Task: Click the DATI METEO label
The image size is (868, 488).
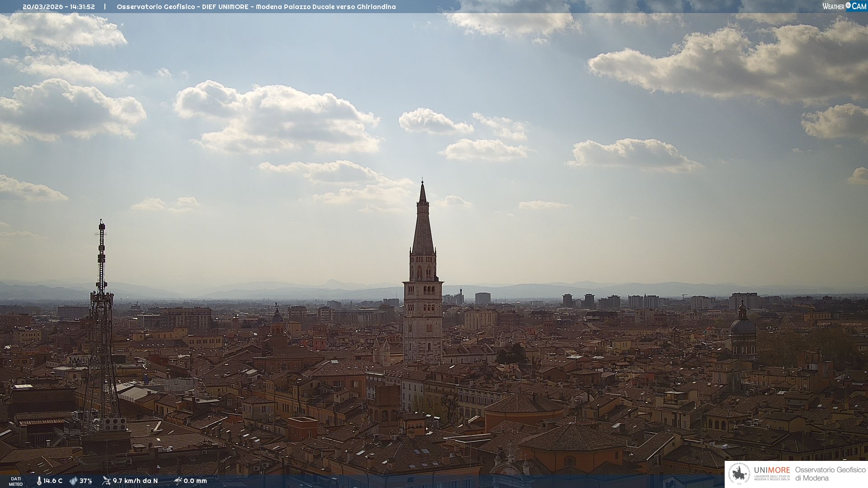Action: click(x=16, y=481)
